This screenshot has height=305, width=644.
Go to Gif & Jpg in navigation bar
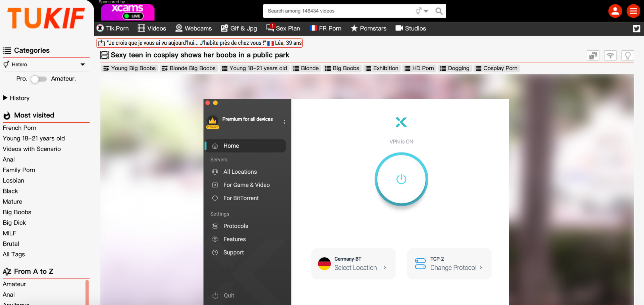coord(239,29)
